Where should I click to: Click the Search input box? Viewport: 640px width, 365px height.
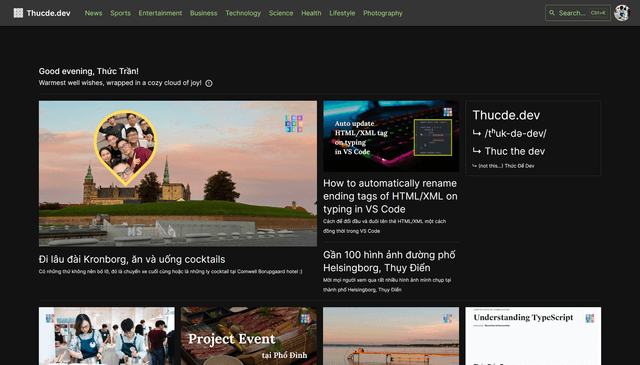click(x=578, y=13)
